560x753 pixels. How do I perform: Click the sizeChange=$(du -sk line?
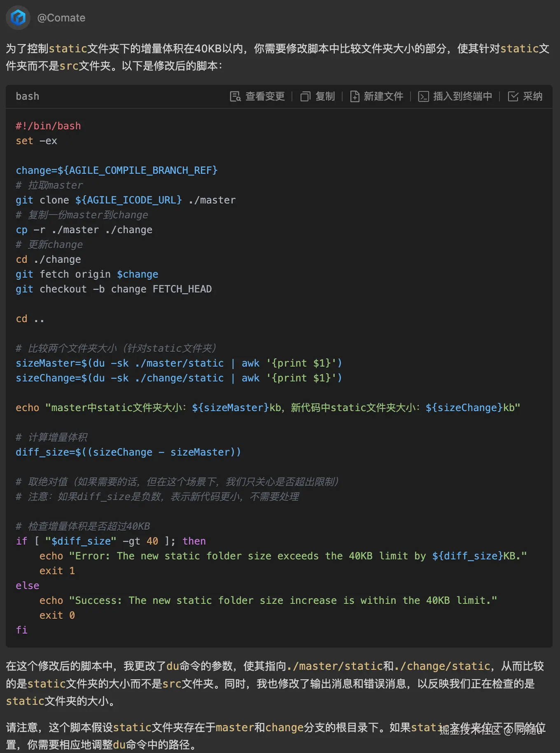click(x=179, y=378)
